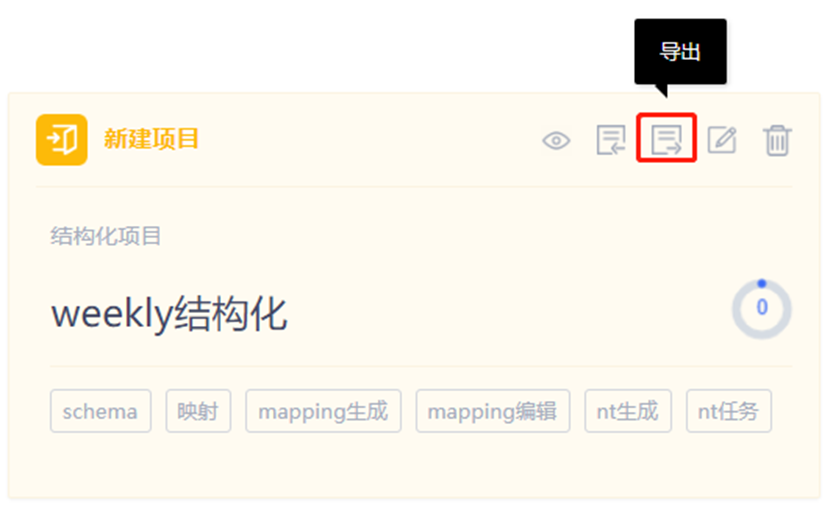This screenshot has width=833, height=514.
Task: Delete project with the trash icon
Action: (x=777, y=140)
